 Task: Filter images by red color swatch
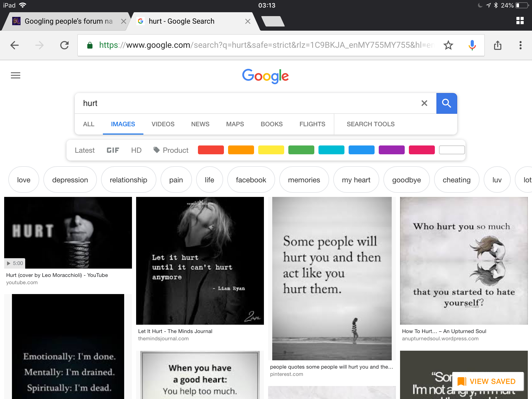coord(211,150)
